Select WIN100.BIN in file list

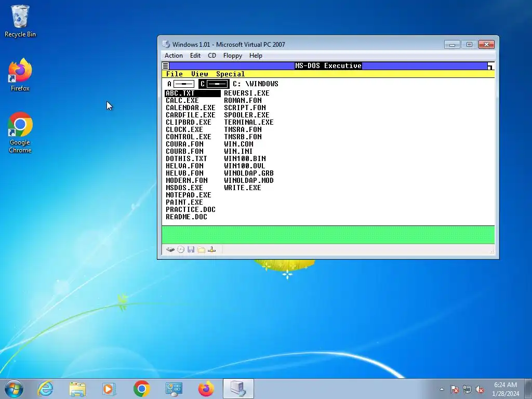[245, 159]
